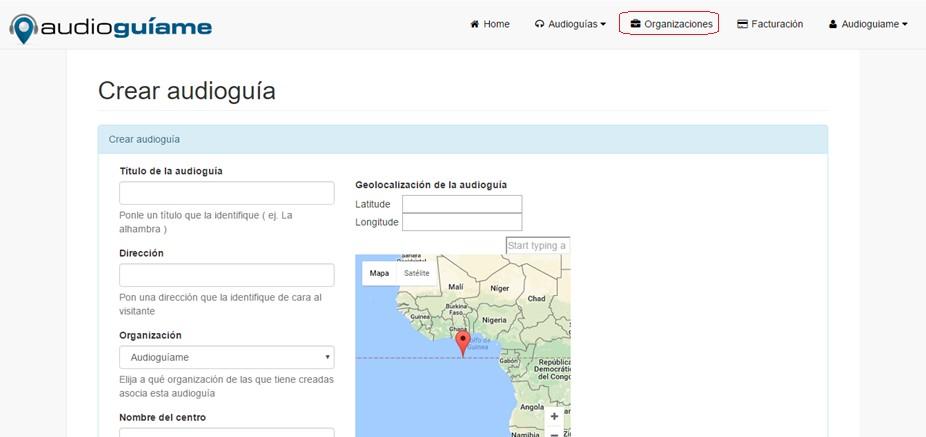Screen dimensions: 926x437
Task: Click the red location marker on map
Action: click(x=462, y=343)
